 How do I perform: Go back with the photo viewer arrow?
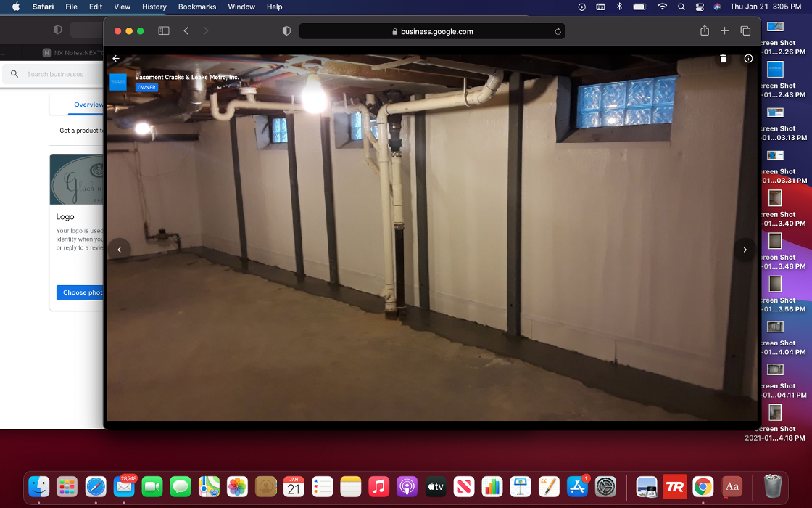tap(116, 59)
